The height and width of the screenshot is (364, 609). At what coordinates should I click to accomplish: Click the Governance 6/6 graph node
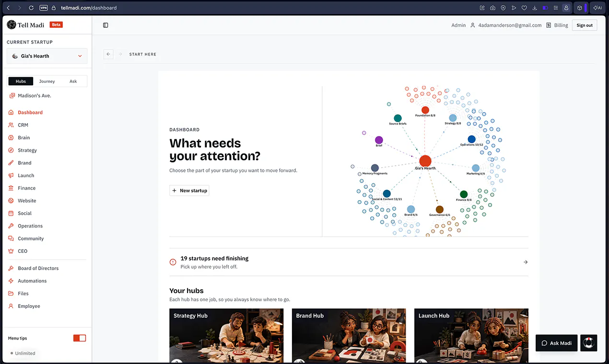coord(439,210)
